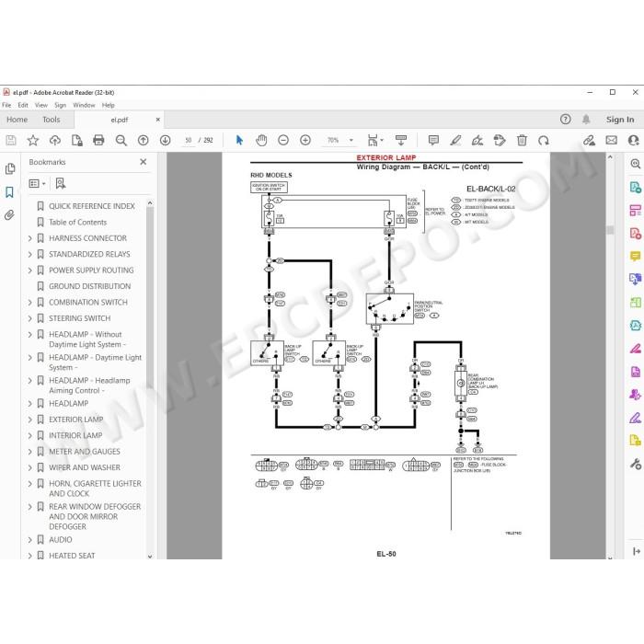Expand AUDIO bookmark

(30, 540)
